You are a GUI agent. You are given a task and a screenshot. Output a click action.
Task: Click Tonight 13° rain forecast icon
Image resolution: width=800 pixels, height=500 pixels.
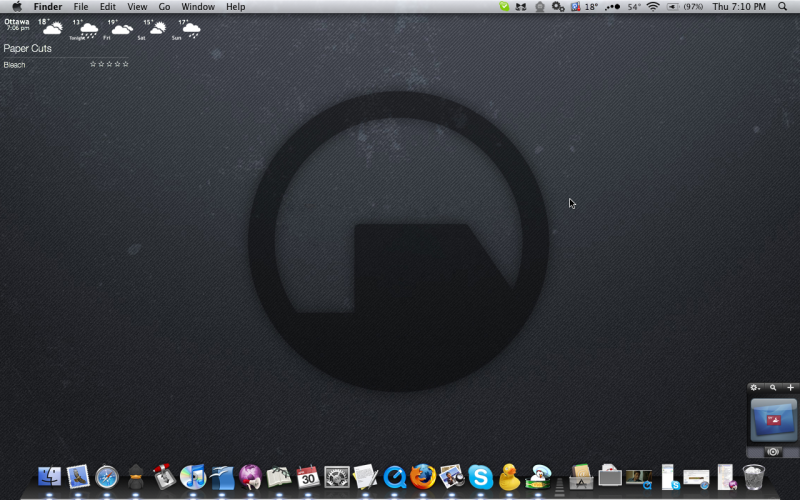click(85, 30)
